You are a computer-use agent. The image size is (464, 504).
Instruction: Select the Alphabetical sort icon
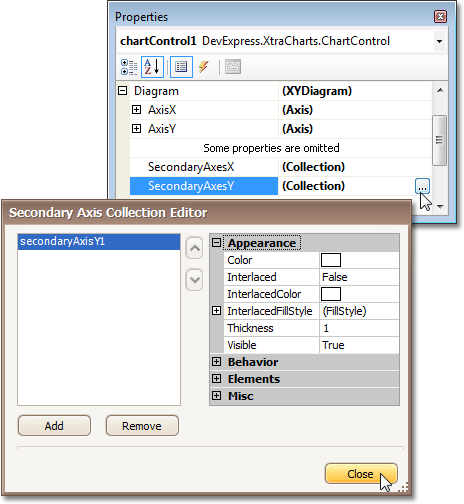[x=152, y=67]
